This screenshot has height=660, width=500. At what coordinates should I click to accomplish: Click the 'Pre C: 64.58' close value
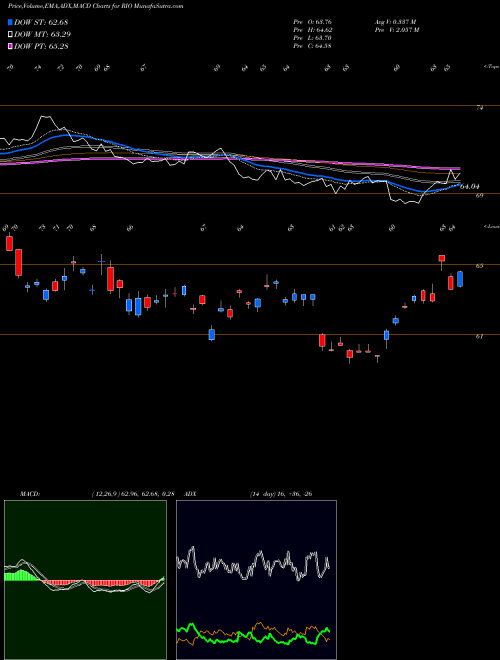[x=312, y=46]
